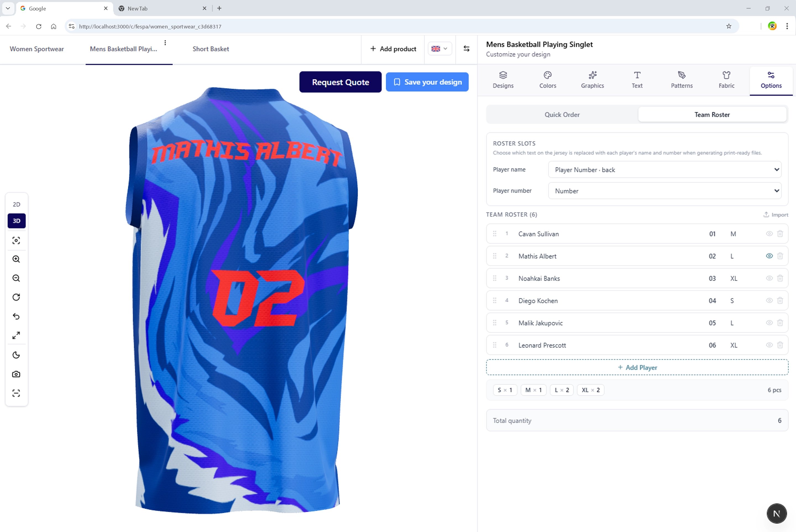Click the Request Quote button

tap(340, 82)
